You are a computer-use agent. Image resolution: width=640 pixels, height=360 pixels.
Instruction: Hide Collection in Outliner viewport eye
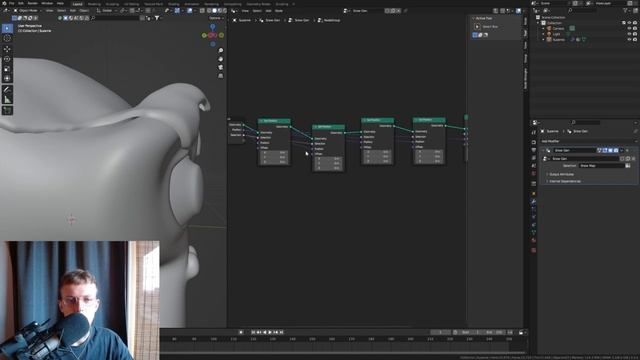point(629,23)
